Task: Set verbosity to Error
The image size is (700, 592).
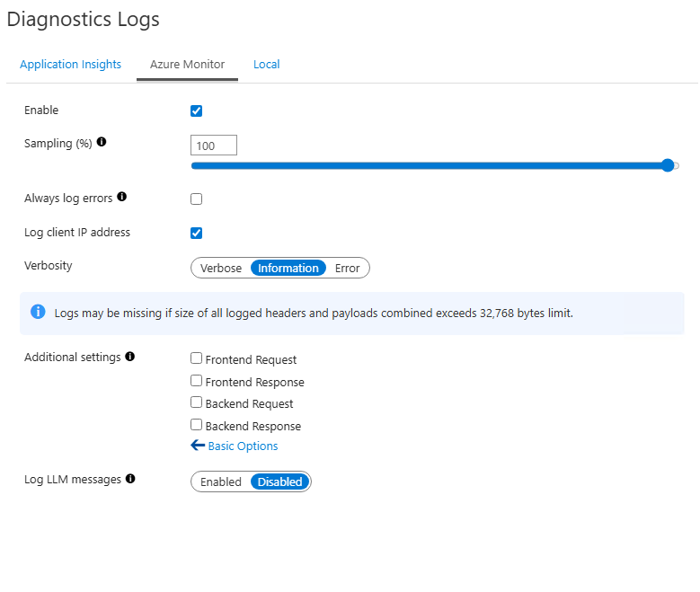Action: click(347, 268)
